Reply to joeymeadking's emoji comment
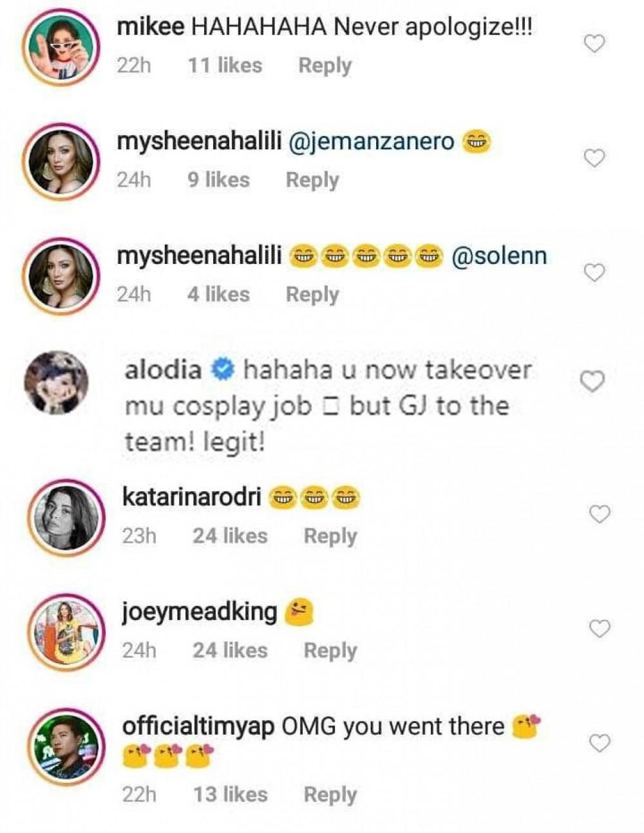The height and width of the screenshot is (833, 644). coord(330,651)
